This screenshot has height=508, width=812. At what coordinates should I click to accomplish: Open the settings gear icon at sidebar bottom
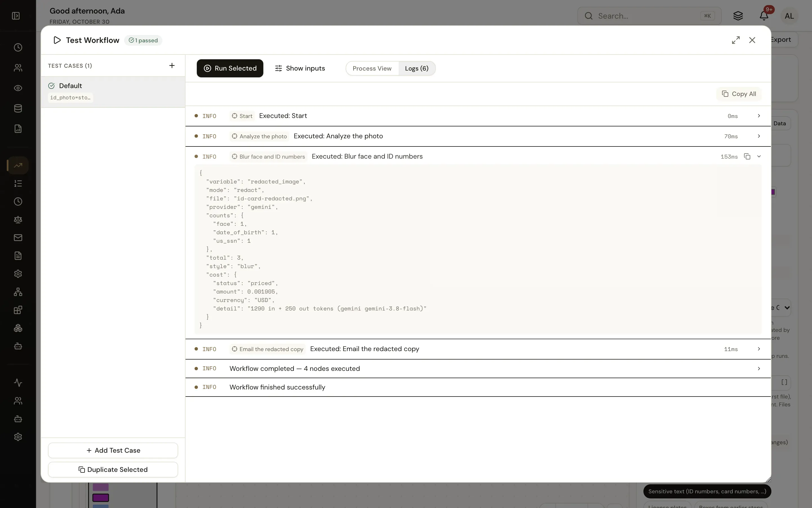pyautogui.click(x=18, y=437)
